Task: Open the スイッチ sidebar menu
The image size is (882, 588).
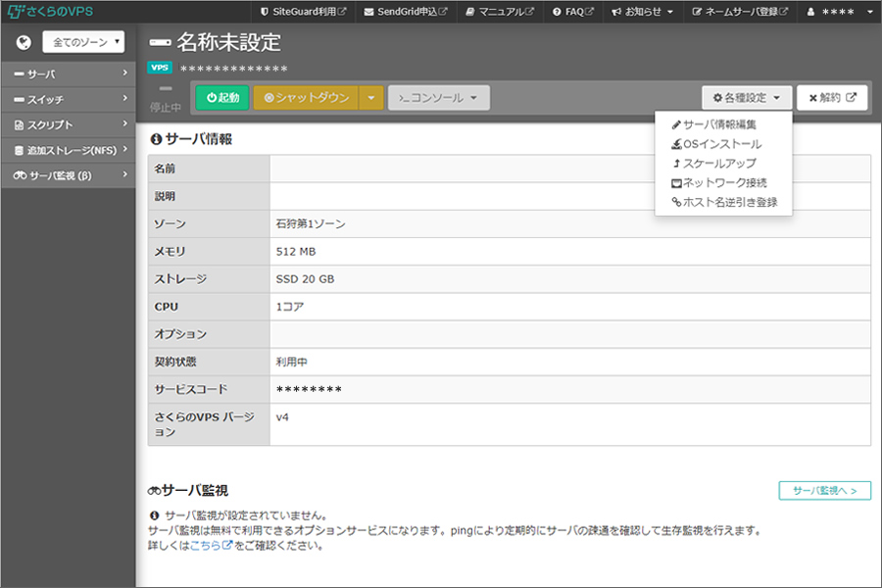Action: (x=68, y=100)
